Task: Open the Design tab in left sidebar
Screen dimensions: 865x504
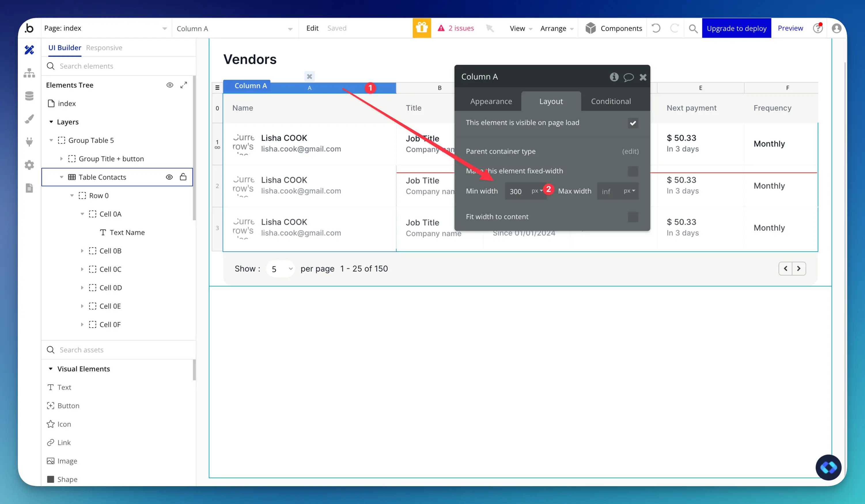Action: (29, 50)
